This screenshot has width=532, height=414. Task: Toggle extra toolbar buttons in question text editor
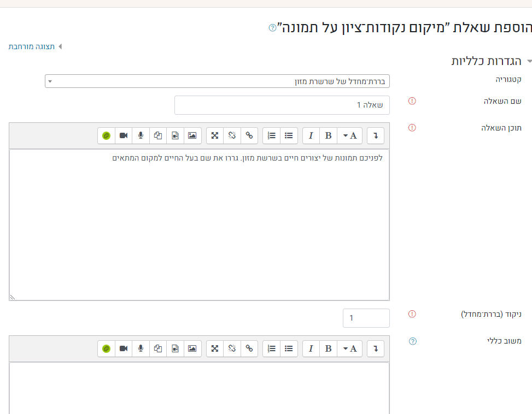pos(376,135)
